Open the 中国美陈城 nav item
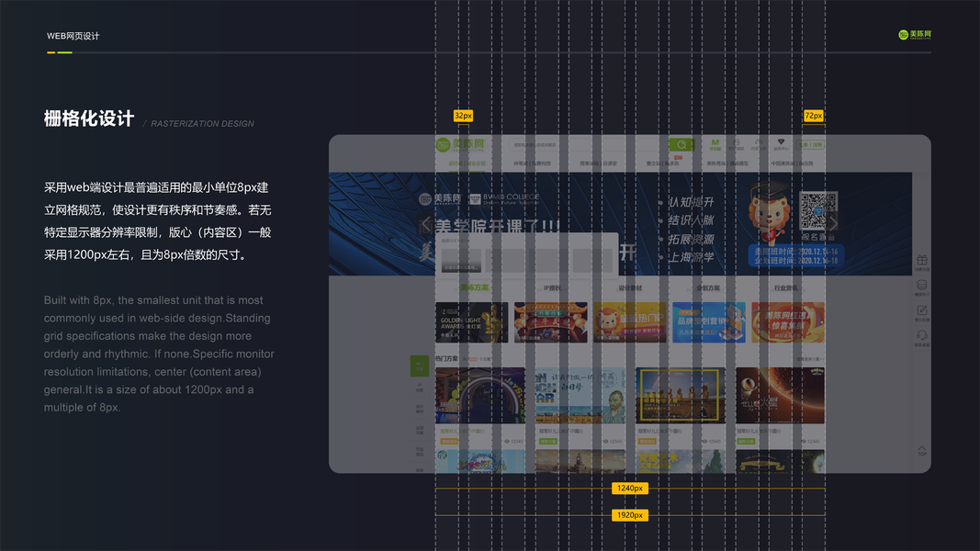980x551 pixels. pos(792,163)
